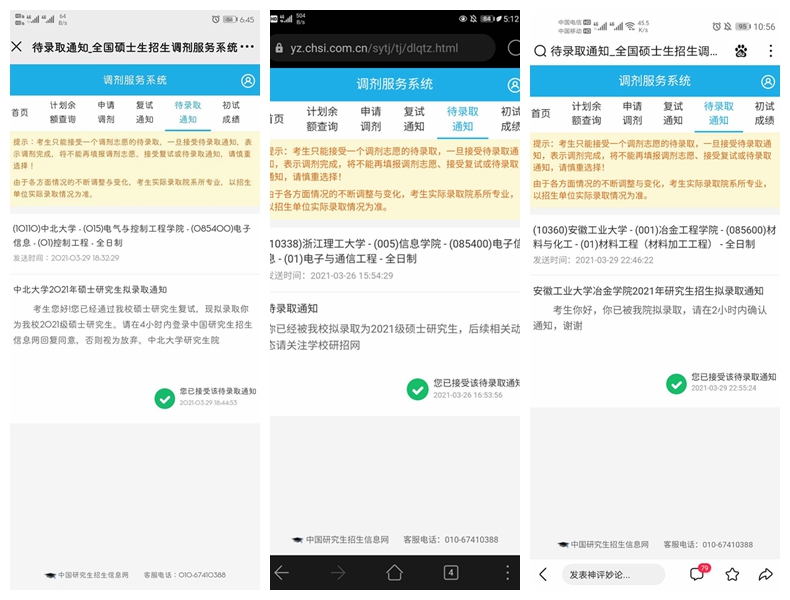This screenshot has height=600, width=790.
Task: Tap the 发表神评妙论 comment input field
Action: 613,575
